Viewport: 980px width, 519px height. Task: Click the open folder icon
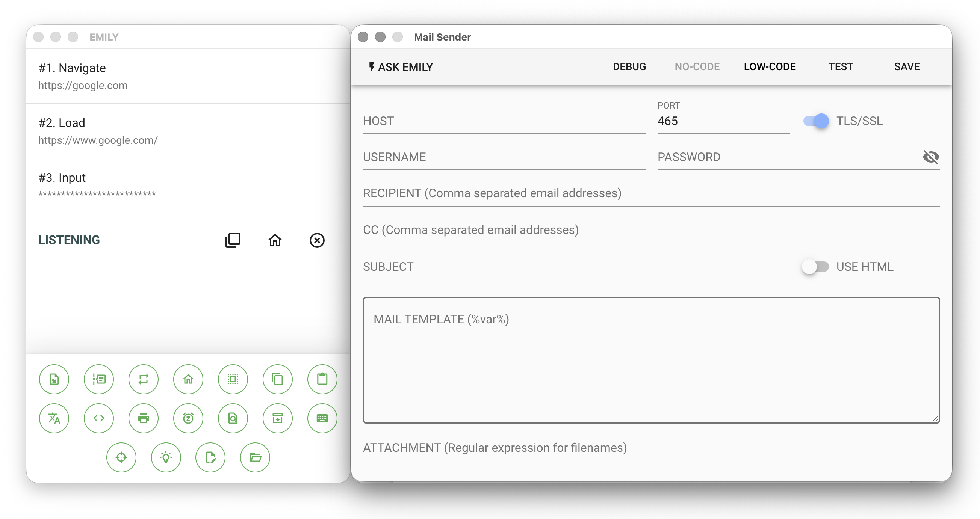coord(255,457)
